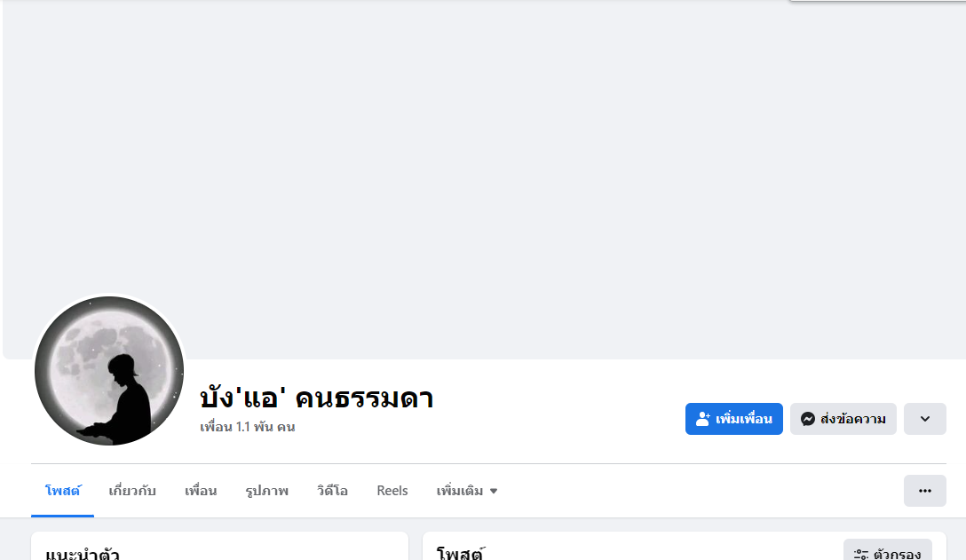Click the filter sliders icon near ตัวกรอง
Viewport: 966px width, 560px height.
(x=861, y=555)
